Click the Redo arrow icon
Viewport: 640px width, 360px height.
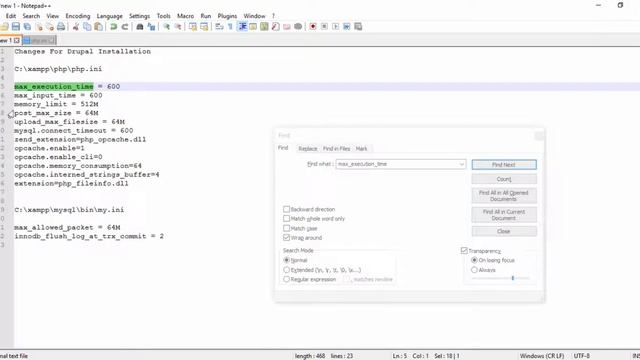point(125,27)
